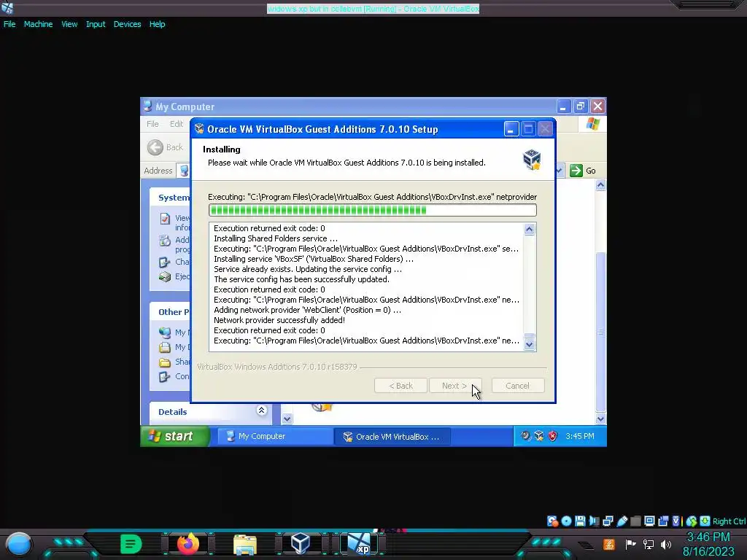Open address bar dropdown in My Computer
747x560 pixels.
pos(560,171)
